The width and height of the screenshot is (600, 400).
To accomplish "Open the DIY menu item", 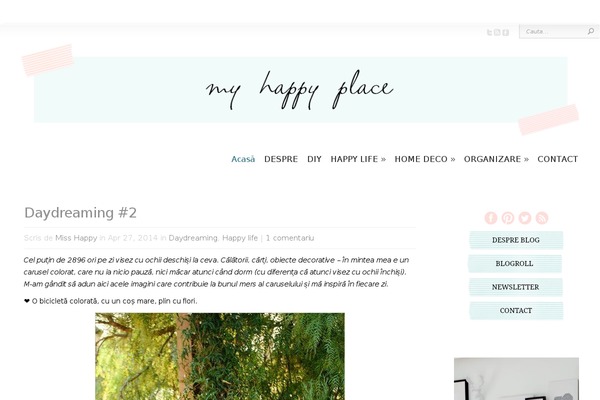I will [314, 159].
